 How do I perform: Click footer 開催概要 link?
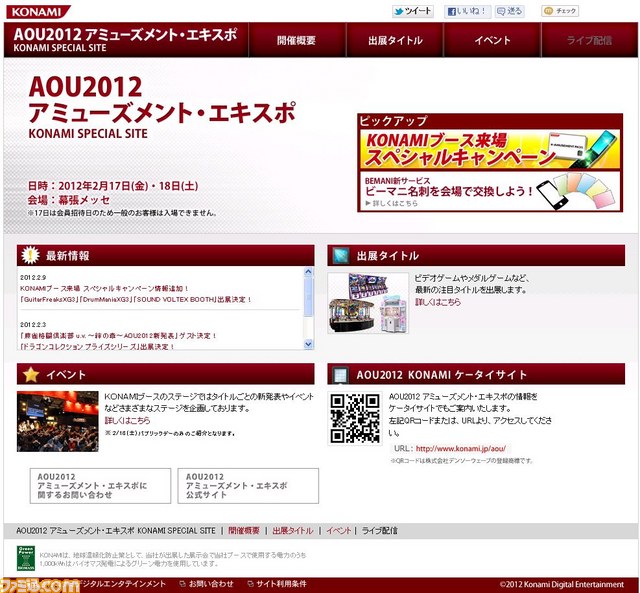tap(244, 531)
